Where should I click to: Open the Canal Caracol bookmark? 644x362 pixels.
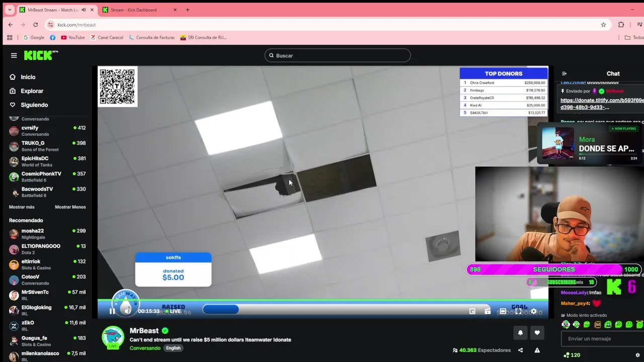[107, 37]
